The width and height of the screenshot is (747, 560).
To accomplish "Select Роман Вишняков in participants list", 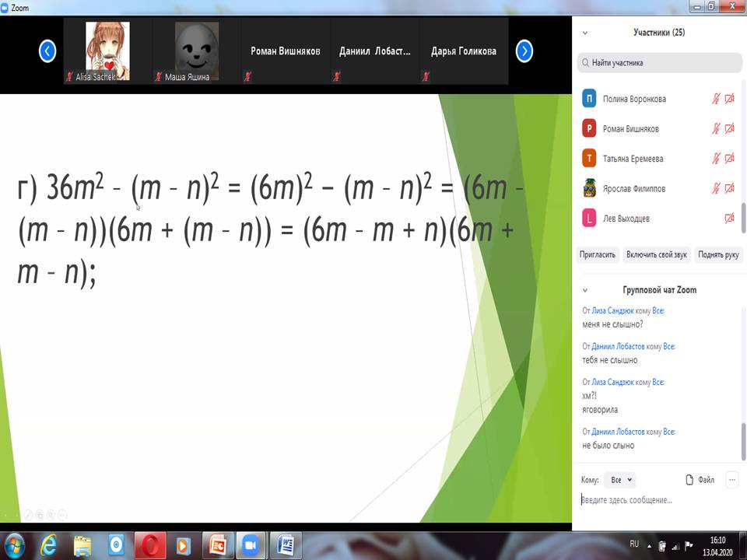I will 630,129.
